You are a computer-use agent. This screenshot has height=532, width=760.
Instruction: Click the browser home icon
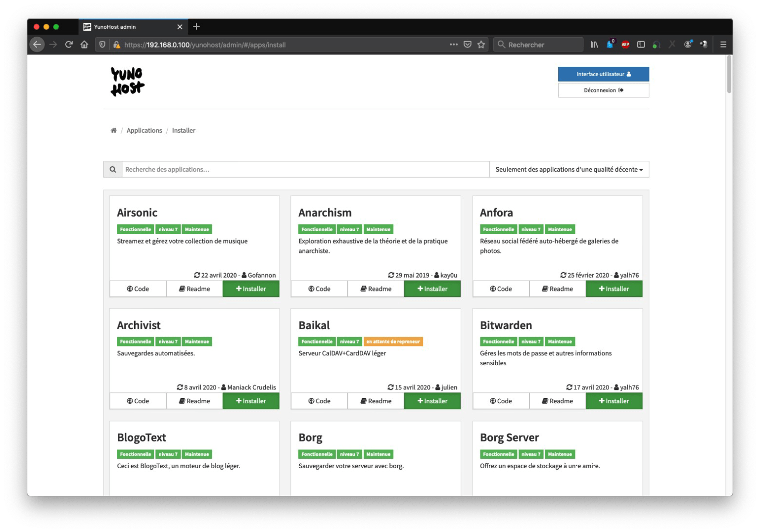click(85, 45)
